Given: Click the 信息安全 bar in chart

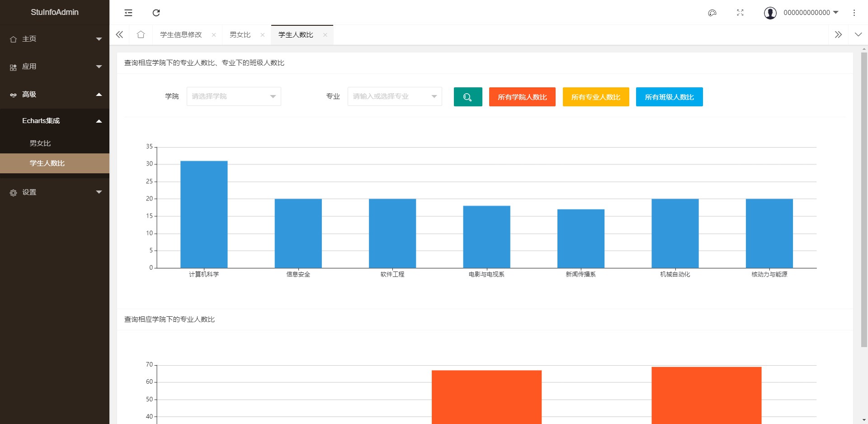Looking at the screenshot, I should pos(298,233).
